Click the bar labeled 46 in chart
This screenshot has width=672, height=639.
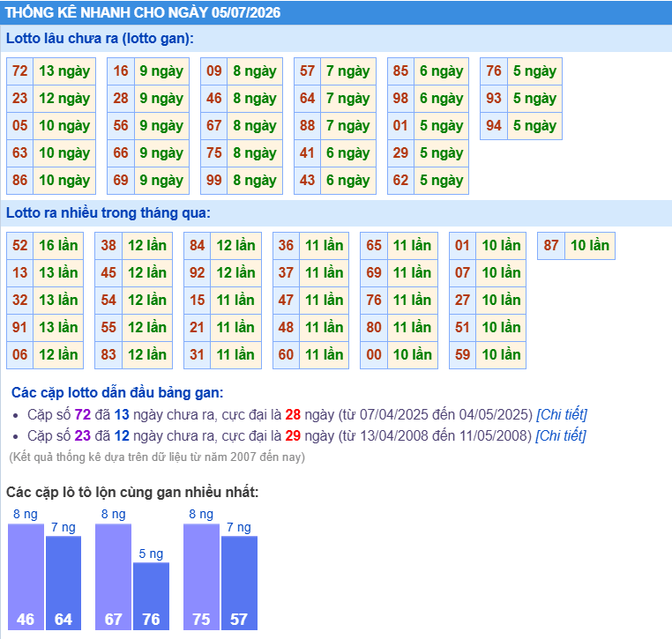point(26,576)
